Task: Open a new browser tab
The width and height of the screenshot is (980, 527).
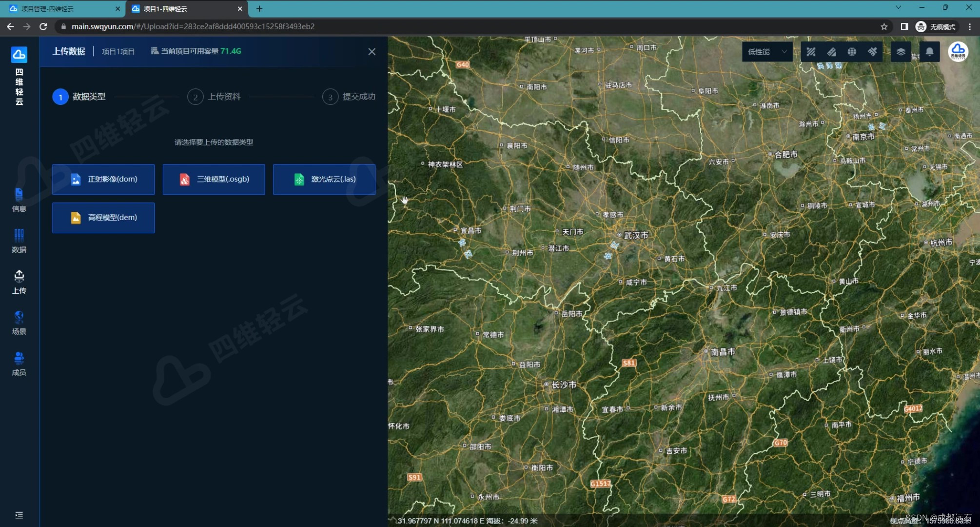Action: pos(259,9)
